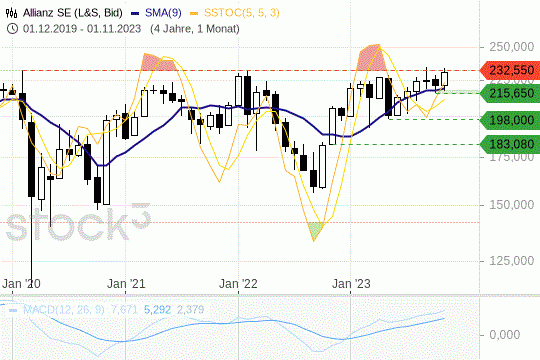Click the 125,000 price axis label

coord(512,261)
